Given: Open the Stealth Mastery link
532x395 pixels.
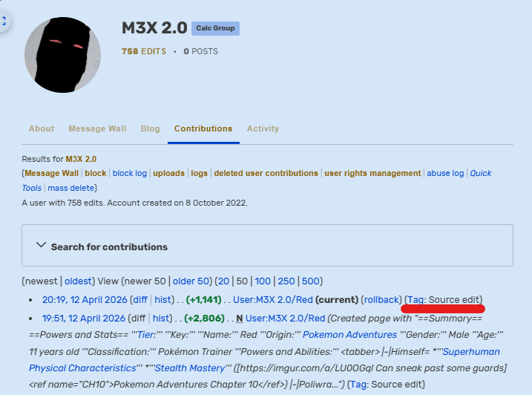Looking at the screenshot, I should coord(190,368).
